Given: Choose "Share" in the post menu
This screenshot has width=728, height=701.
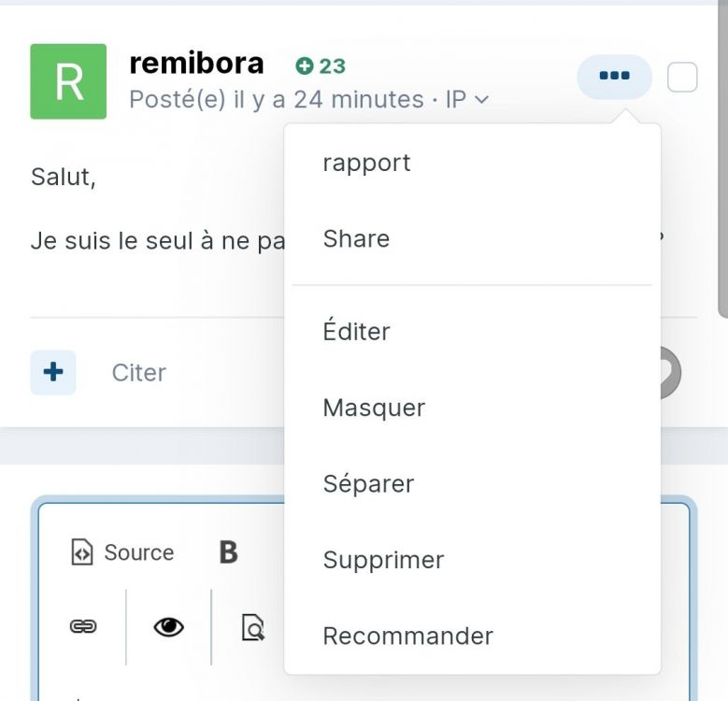Looking at the screenshot, I should (x=356, y=238).
